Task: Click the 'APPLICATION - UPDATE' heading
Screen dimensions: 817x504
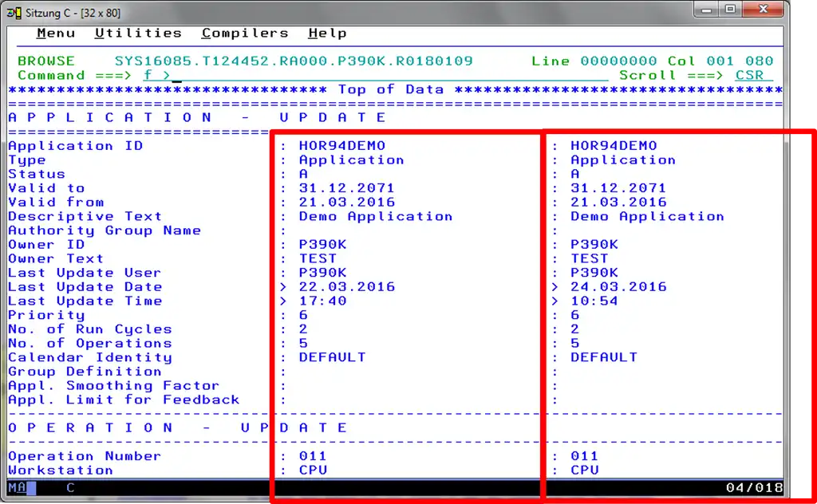Action: [x=197, y=118]
